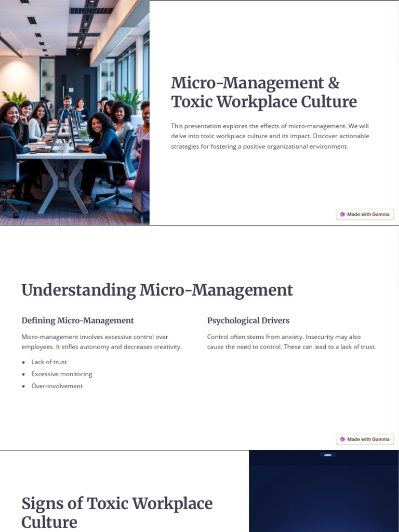Image resolution: width=399 pixels, height=532 pixels.
Task: Click the Made with Gamma badge on Understanding Micro-Management slide
Action: (365, 439)
